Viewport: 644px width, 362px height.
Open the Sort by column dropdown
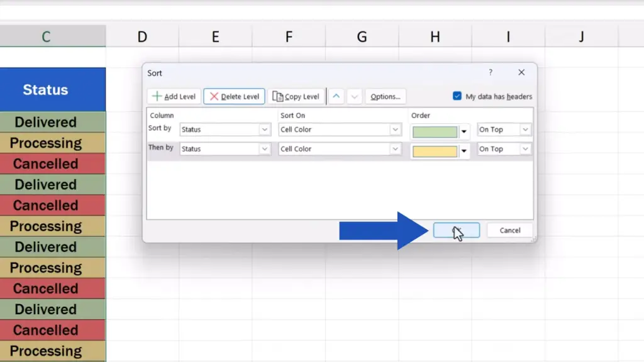tap(265, 130)
